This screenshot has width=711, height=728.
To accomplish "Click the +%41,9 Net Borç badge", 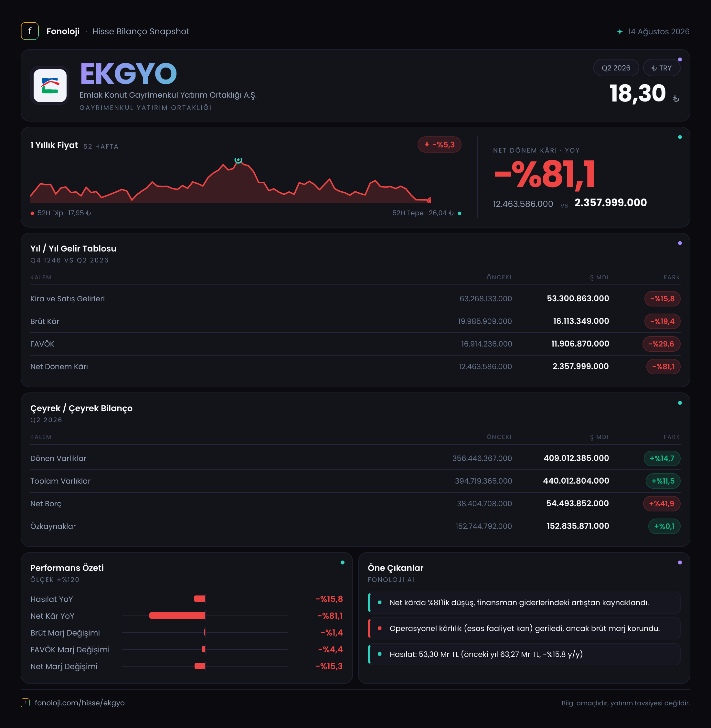I will pyautogui.click(x=661, y=504).
